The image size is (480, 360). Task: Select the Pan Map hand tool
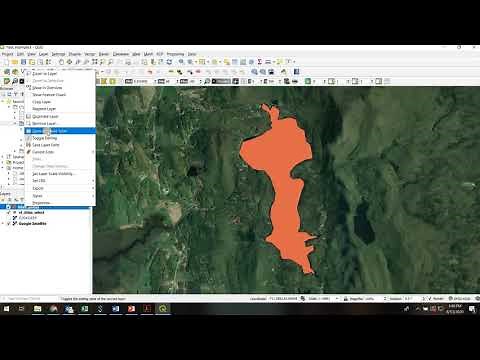(61, 62)
